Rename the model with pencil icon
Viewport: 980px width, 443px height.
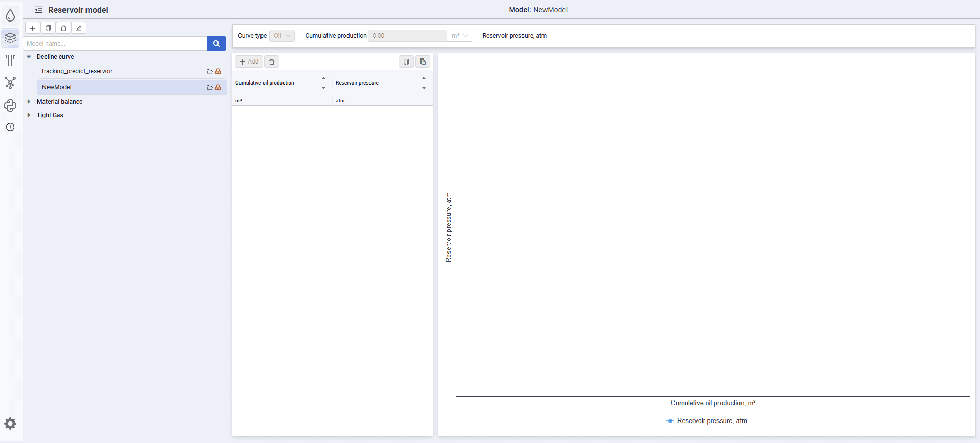(x=79, y=28)
